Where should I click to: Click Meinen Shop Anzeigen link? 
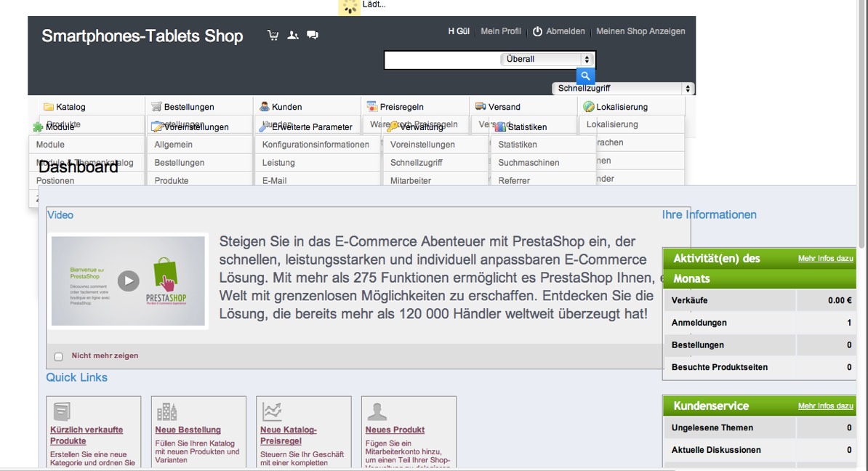[x=640, y=31]
